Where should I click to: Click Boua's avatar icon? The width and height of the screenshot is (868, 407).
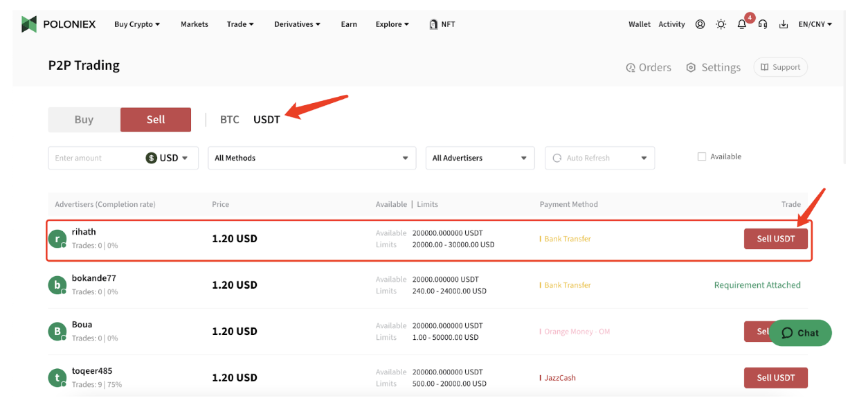pyautogui.click(x=57, y=332)
